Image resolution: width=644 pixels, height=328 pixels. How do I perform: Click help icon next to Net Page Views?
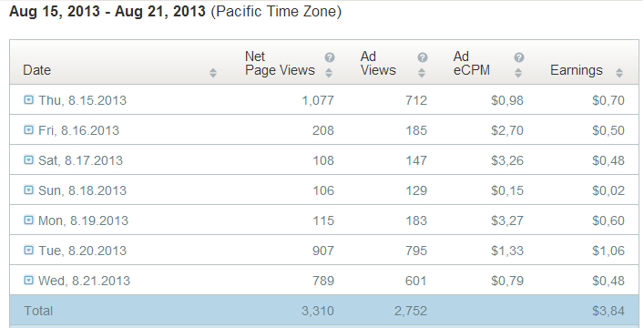coord(330,57)
